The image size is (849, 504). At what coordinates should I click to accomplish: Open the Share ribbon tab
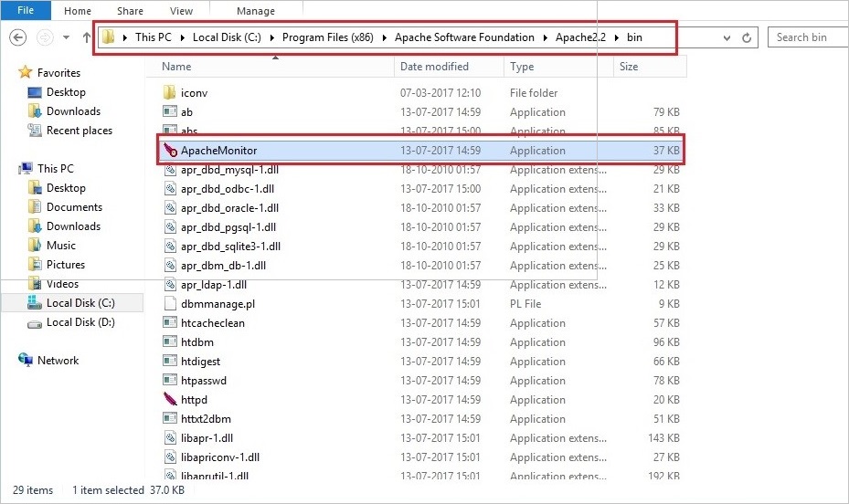130,11
